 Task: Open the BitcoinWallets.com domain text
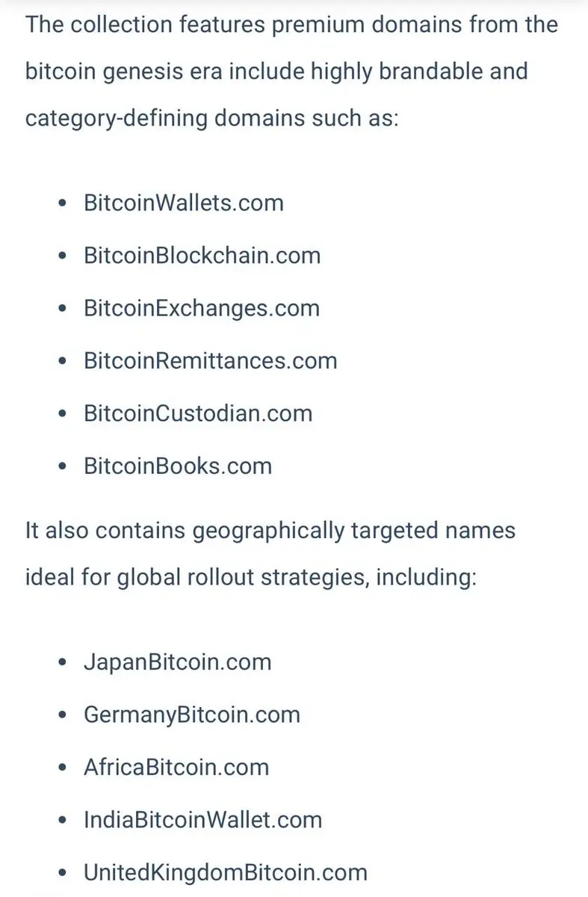tap(184, 203)
